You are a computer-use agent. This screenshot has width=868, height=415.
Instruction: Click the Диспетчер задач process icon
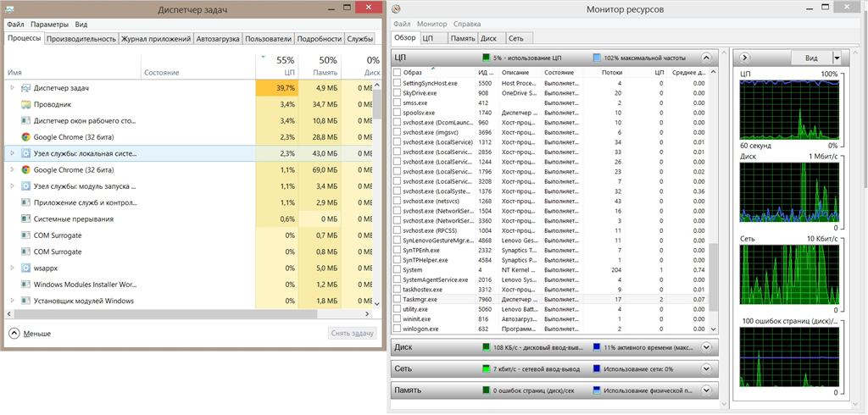coord(25,88)
